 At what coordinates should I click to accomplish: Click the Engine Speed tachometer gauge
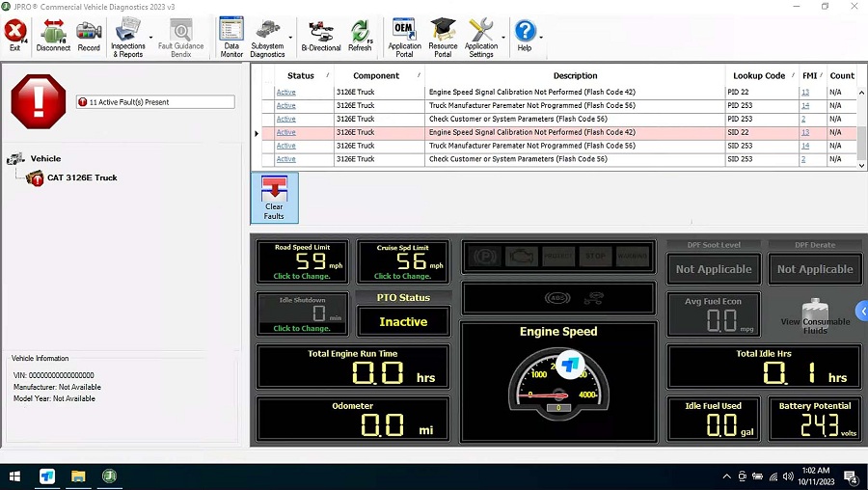[x=558, y=382]
